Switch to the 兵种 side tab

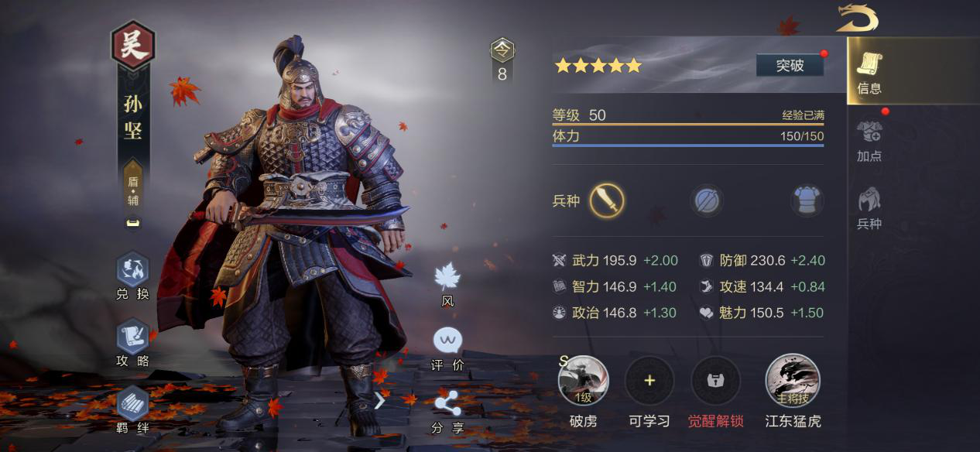click(869, 207)
